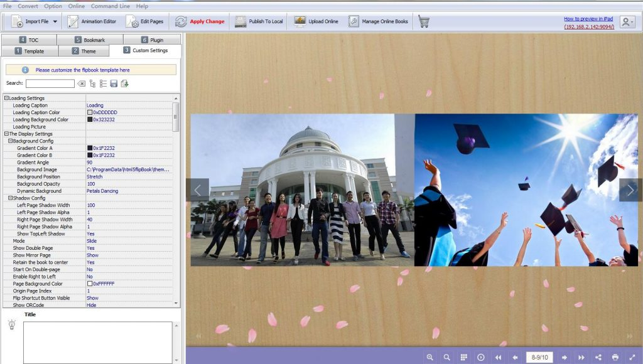Print the flipbook
Image resolution: width=643 pixels, height=364 pixels.
click(x=615, y=357)
